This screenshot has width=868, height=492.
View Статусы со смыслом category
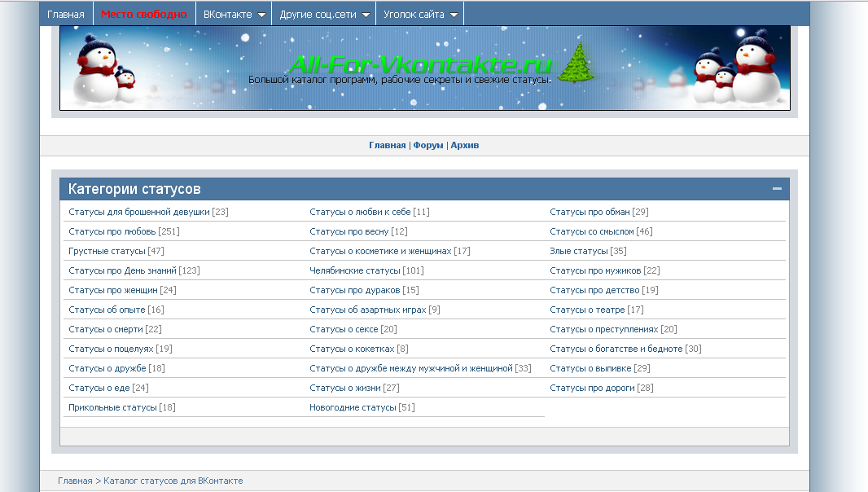point(592,231)
